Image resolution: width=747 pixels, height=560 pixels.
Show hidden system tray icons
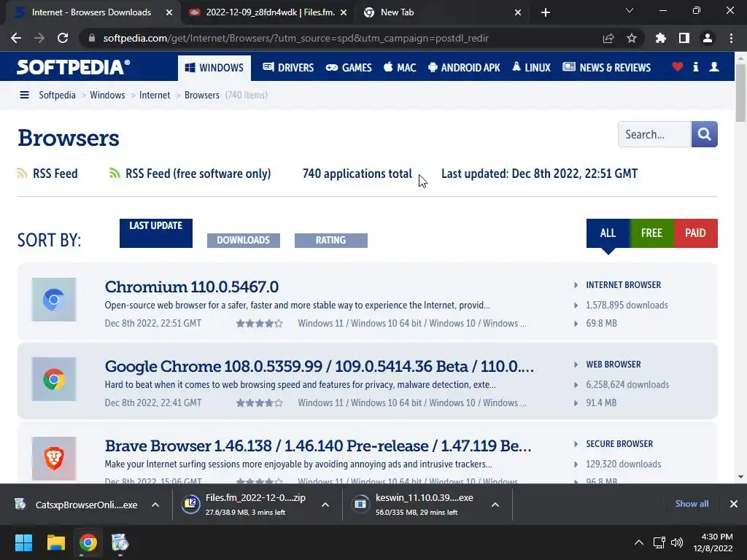click(x=639, y=542)
